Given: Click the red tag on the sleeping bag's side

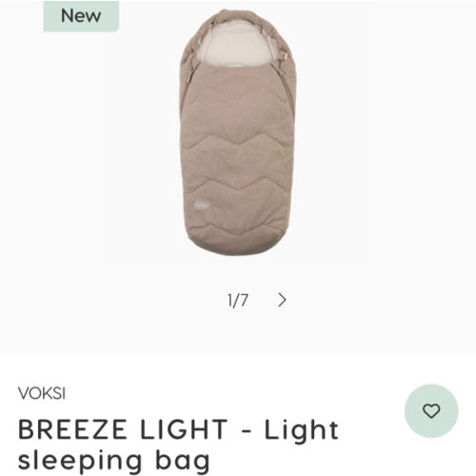Looking at the screenshot, I should 284,57.
